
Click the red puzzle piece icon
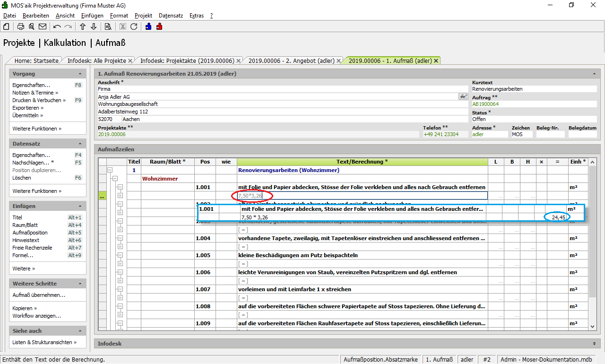click(159, 26)
